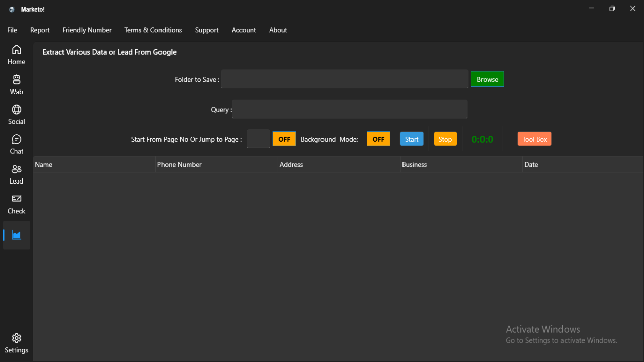Enable Background Mode
Viewport: 644px width, 362px height.
(378, 139)
